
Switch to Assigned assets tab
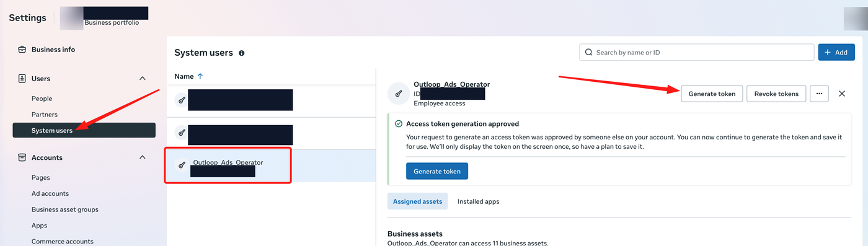418,201
